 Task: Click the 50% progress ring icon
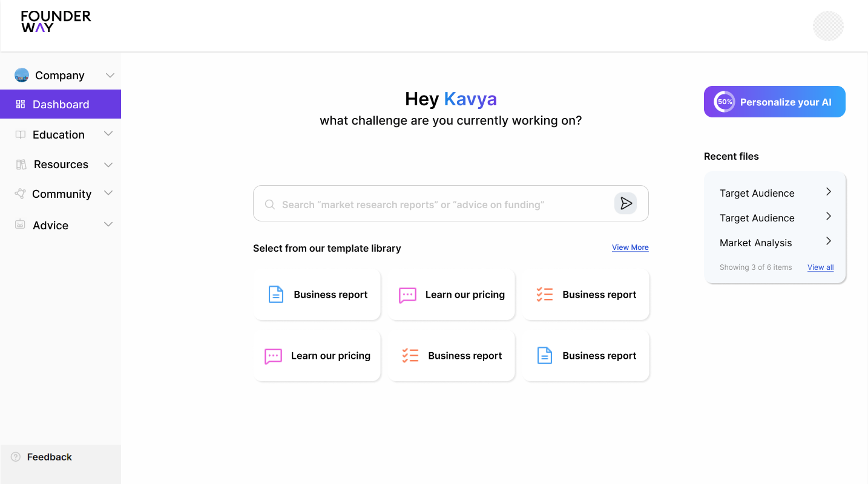725,102
